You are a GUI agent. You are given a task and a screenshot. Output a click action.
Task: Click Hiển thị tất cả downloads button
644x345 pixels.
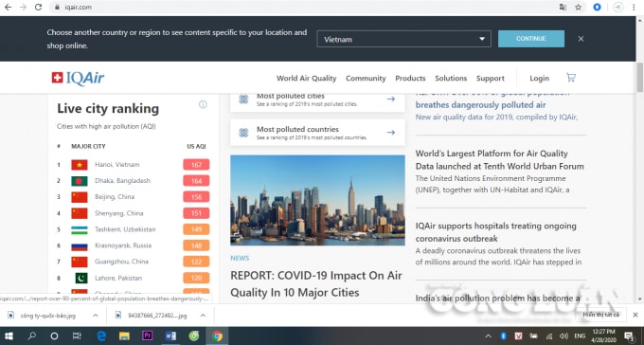(600, 315)
